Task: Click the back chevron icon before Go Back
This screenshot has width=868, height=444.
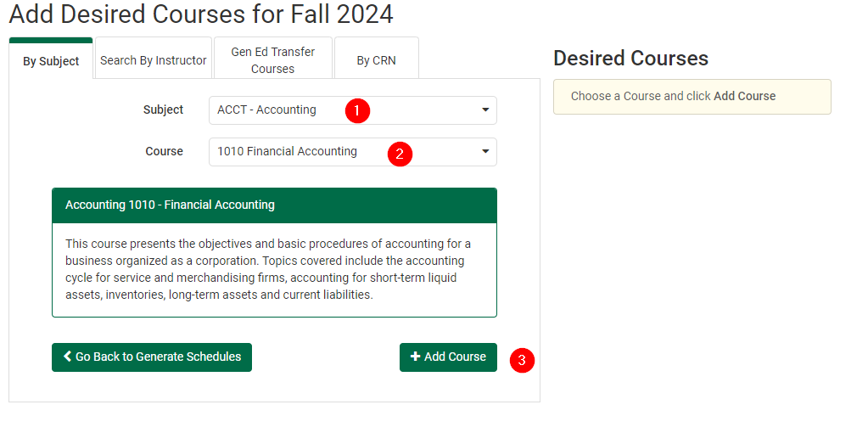Action: pos(68,357)
